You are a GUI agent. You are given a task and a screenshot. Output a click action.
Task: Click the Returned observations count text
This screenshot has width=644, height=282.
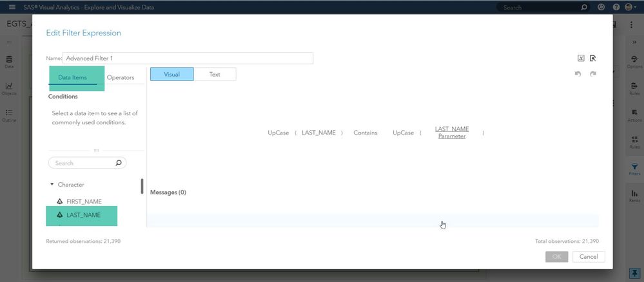[83, 241]
